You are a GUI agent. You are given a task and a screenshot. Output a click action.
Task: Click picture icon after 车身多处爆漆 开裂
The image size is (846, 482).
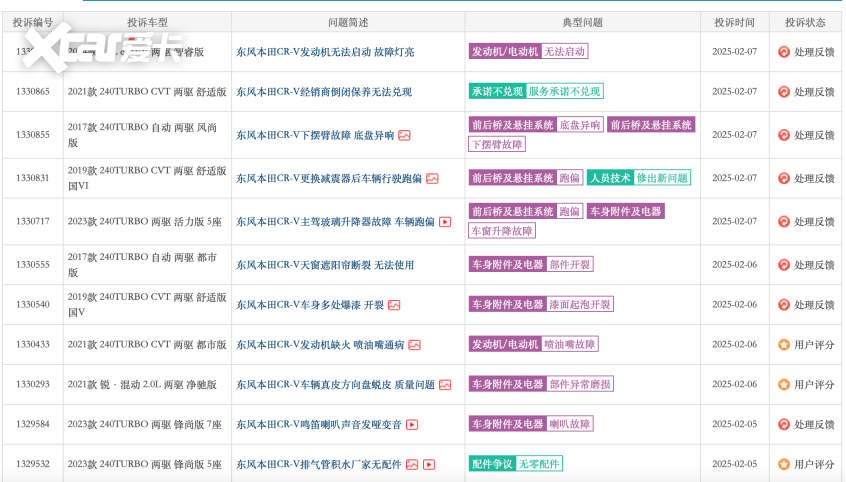(394, 305)
